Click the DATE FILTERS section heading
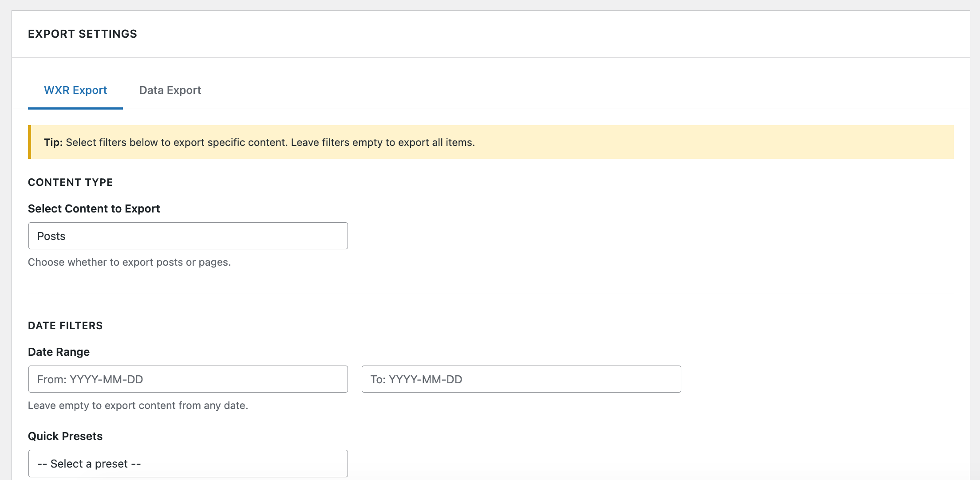 [65, 326]
